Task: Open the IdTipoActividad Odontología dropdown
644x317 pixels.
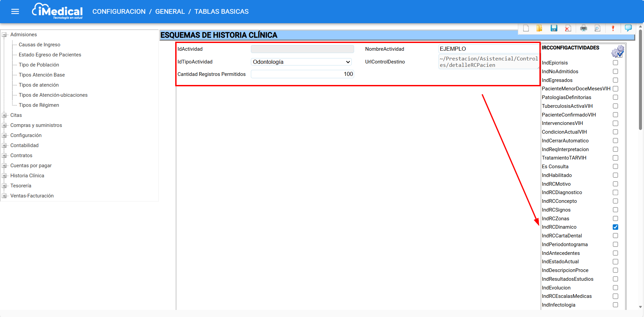Action: tap(301, 62)
